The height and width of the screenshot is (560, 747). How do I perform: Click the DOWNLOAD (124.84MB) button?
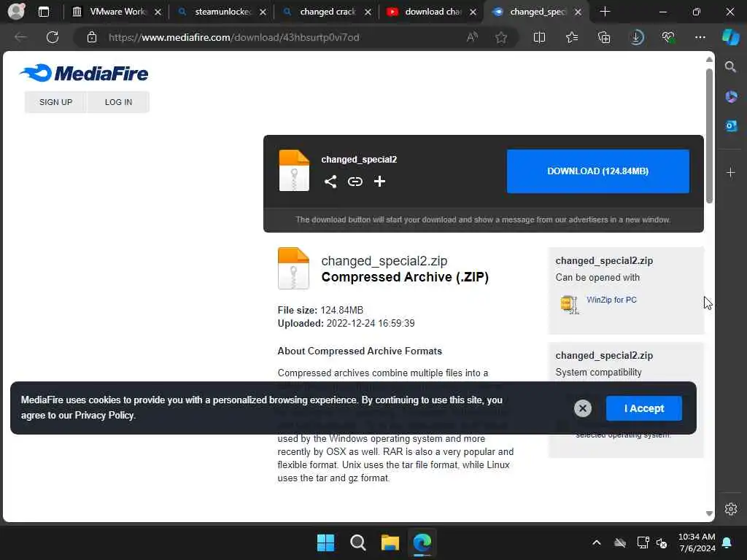pos(597,171)
